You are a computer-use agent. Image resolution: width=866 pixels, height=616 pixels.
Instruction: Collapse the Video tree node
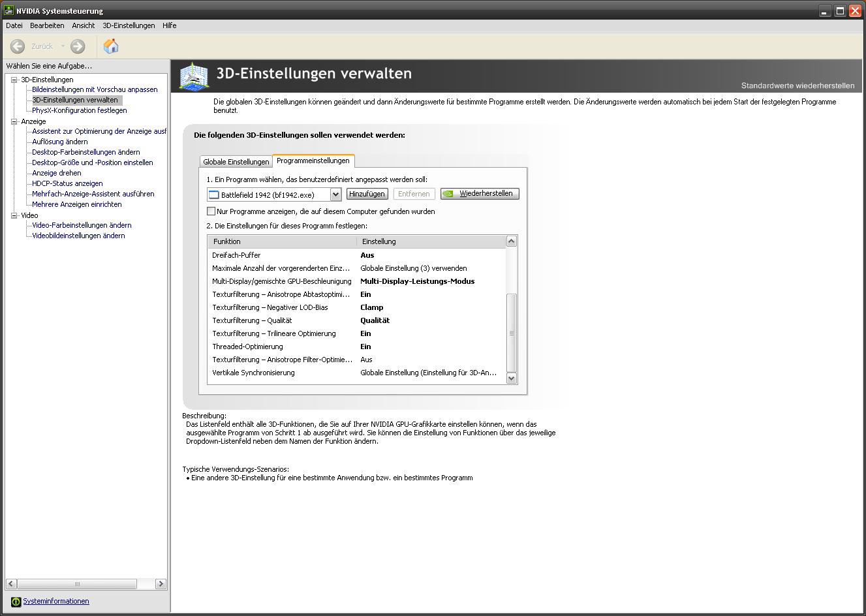14,215
